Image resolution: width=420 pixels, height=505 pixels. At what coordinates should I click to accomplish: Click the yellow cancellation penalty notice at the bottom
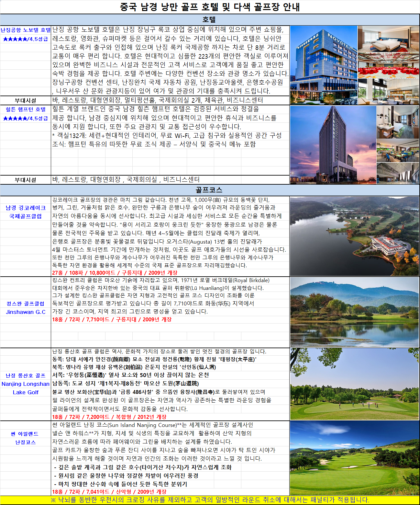click(210, 500)
